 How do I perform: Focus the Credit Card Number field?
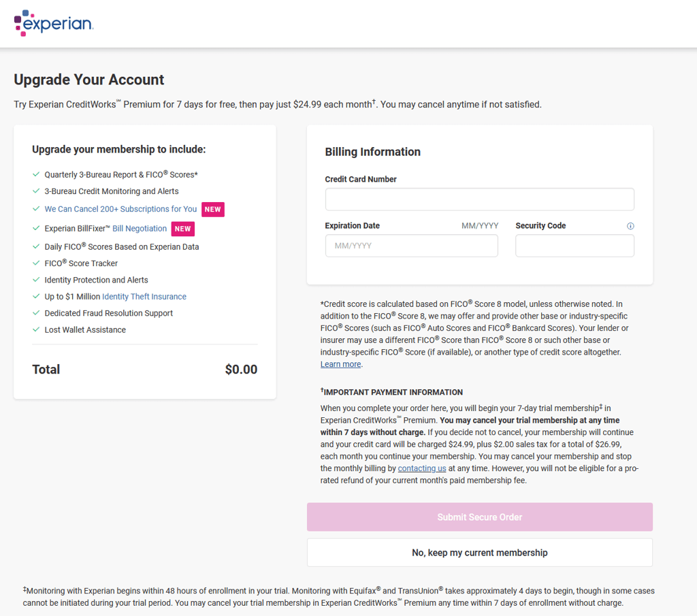point(480,199)
